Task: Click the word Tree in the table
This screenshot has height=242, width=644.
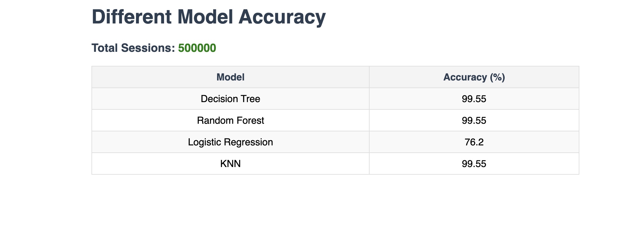Action: (251, 99)
